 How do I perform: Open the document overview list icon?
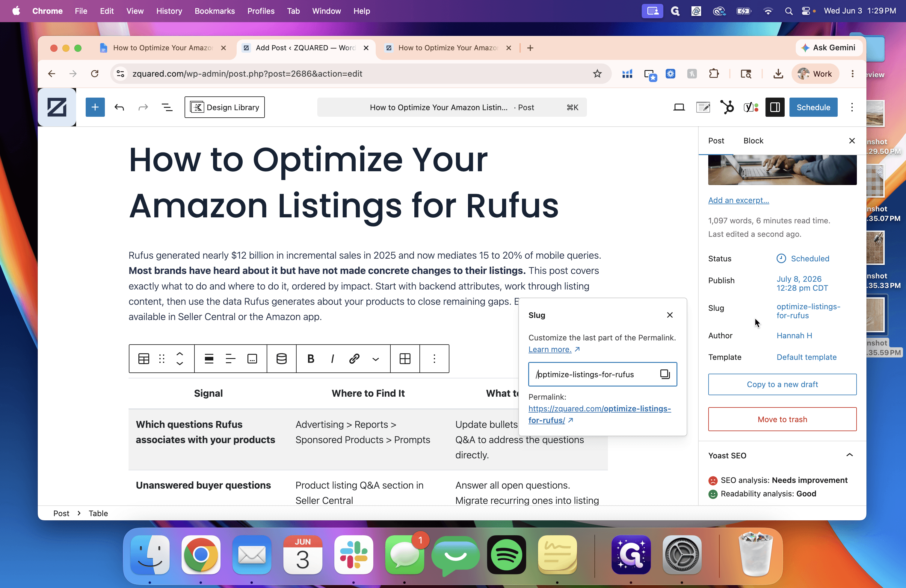coord(167,107)
